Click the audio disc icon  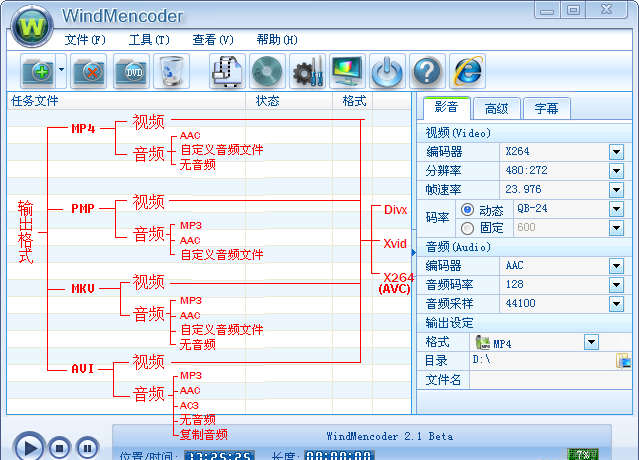click(267, 71)
